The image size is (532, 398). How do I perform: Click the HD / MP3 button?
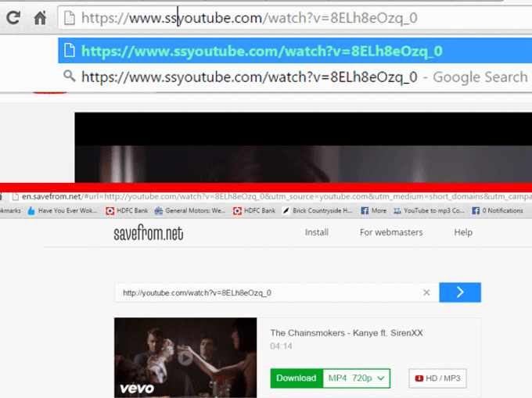tap(437, 378)
